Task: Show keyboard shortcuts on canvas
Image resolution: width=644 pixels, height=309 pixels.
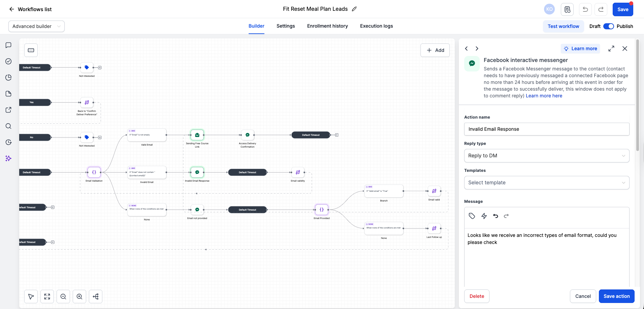Action: pyautogui.click(x=31, y=50)
